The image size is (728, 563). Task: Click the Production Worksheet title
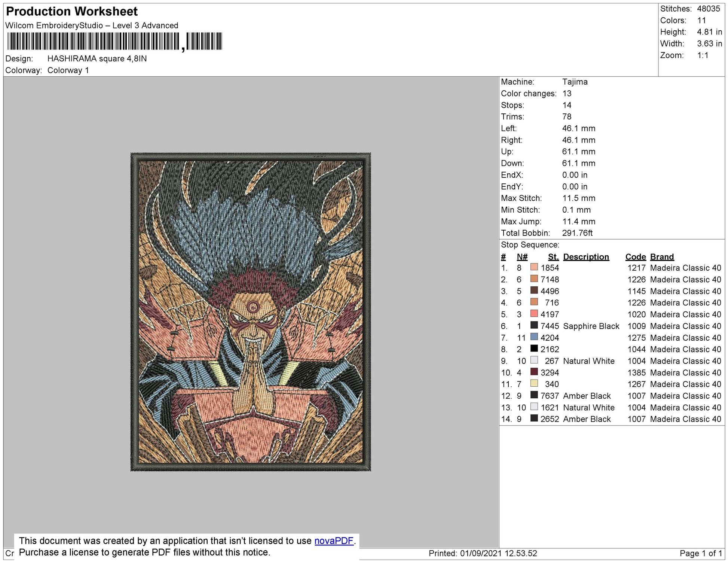pyautogui.click(x=72, y=11)
